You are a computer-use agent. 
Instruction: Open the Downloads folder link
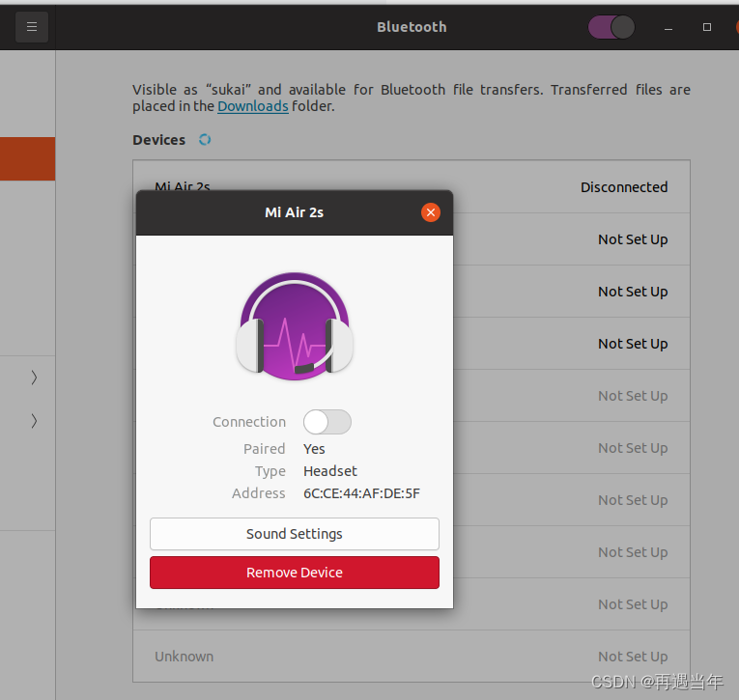[x=253, y=106]
